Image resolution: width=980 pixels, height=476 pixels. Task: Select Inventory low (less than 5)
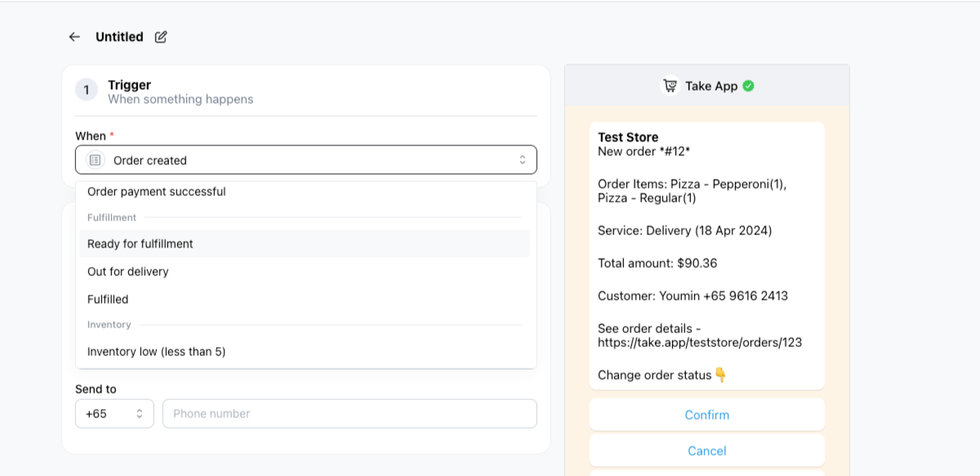click(x=305, y=352)
